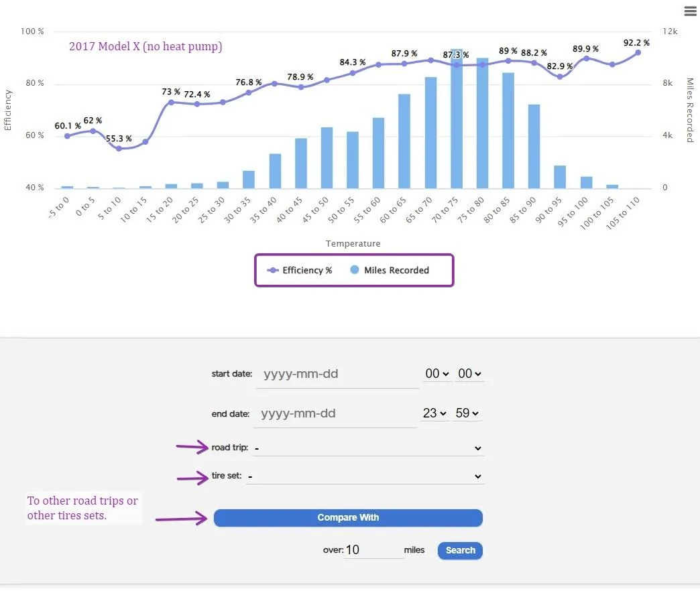Viewport: 700px width, 591px height.
Task: Click the 62 % efficiency data point
Action: (93, 131)
